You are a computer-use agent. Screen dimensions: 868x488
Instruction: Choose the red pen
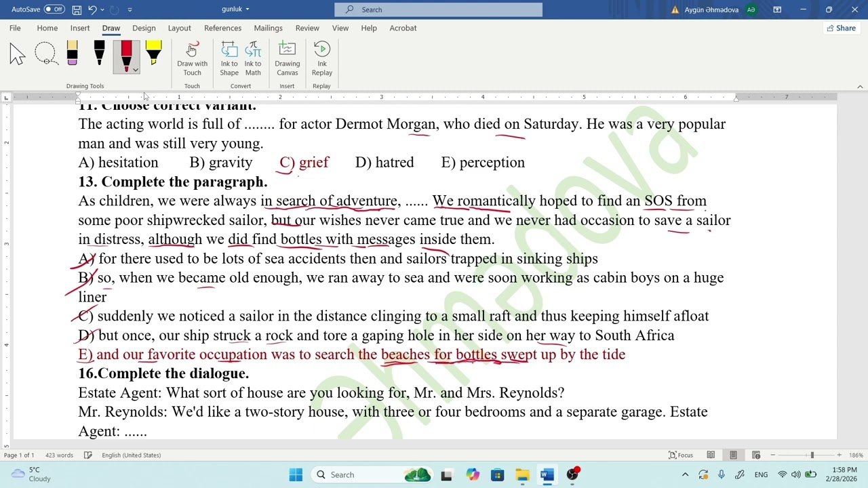coord(126,54)
